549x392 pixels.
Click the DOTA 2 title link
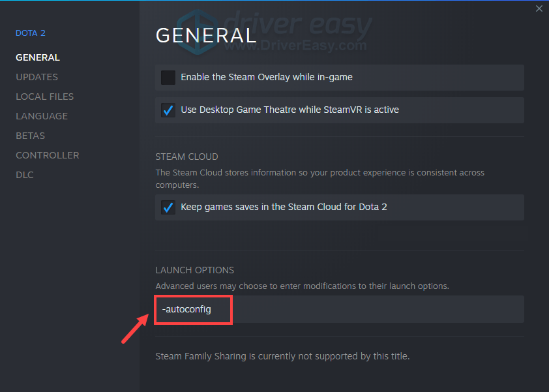point(31,33)
